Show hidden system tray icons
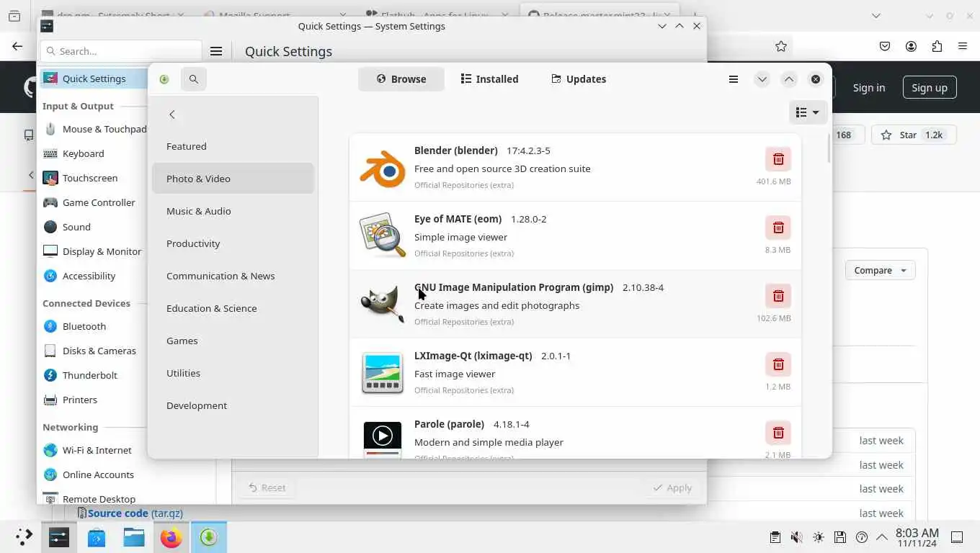 pos(881,537)
